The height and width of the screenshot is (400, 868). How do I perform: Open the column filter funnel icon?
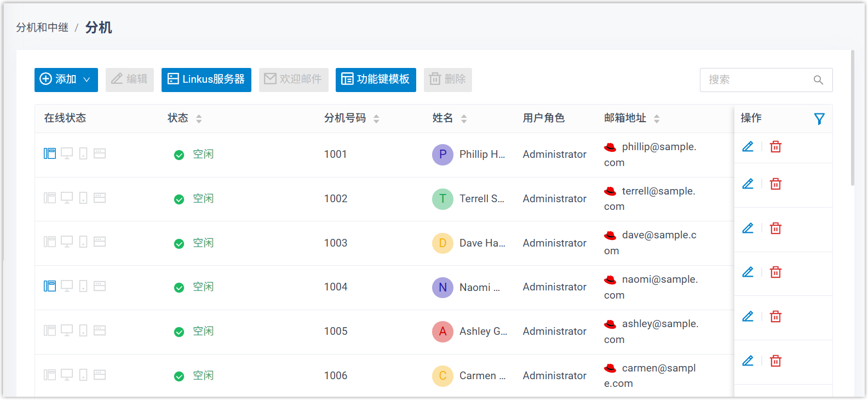(819, 119)
